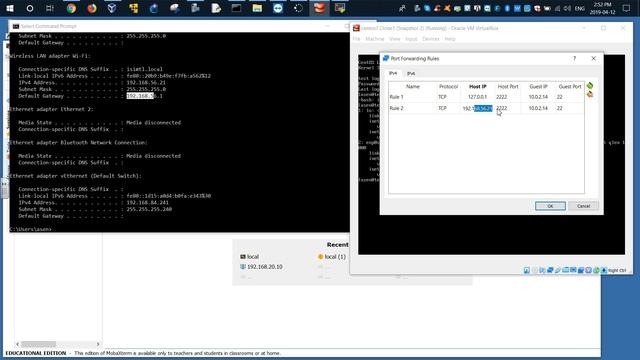Open the VirtualBox Machine menu
The width and height of the screenshot is (640, 360).
tap(375, 39)
